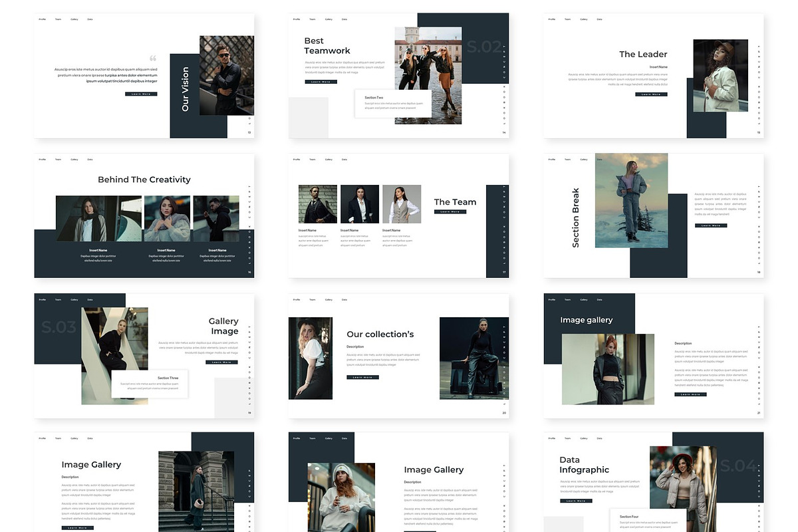Click Team nav item on Best Teamwork slide
The height and width of the screenshot is (532, 798).
313,19
